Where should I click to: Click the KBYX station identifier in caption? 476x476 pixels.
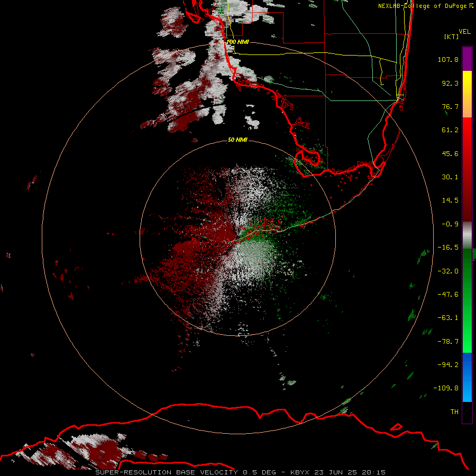(299, 472)
